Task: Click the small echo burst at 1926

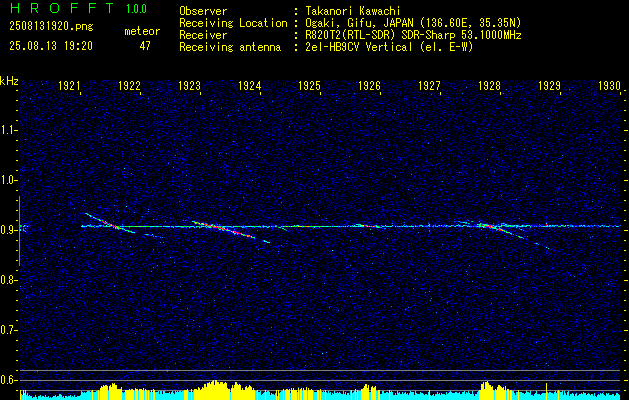Action: pos(368,226)
